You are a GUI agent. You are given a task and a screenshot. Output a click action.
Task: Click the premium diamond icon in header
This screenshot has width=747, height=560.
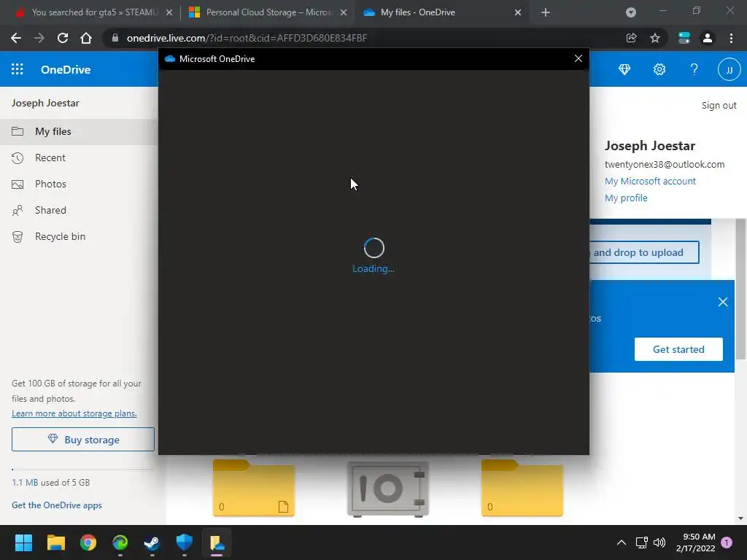624,69
